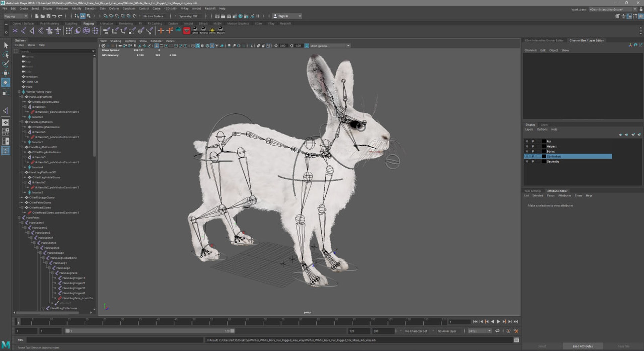This screenshot has width=644, height=351.
Task: Toggle visibility of Fur layer
Action: coord(527,141)
